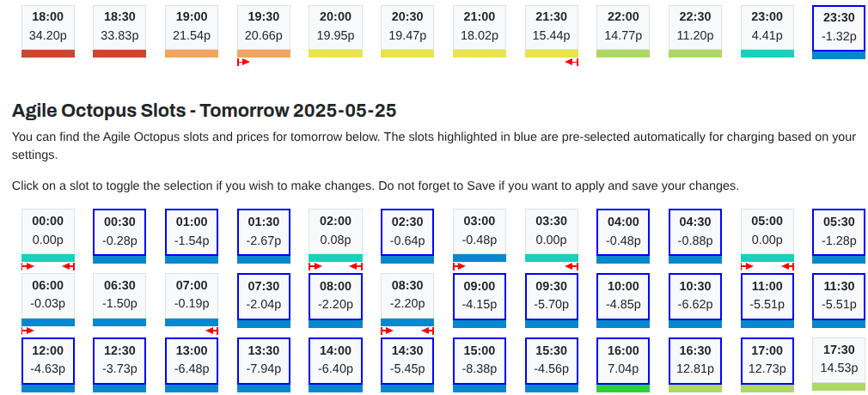868x395 pixels.
Task: Toggle the 00:00 slot priced 0.00p
Action: tap(47, 231)
